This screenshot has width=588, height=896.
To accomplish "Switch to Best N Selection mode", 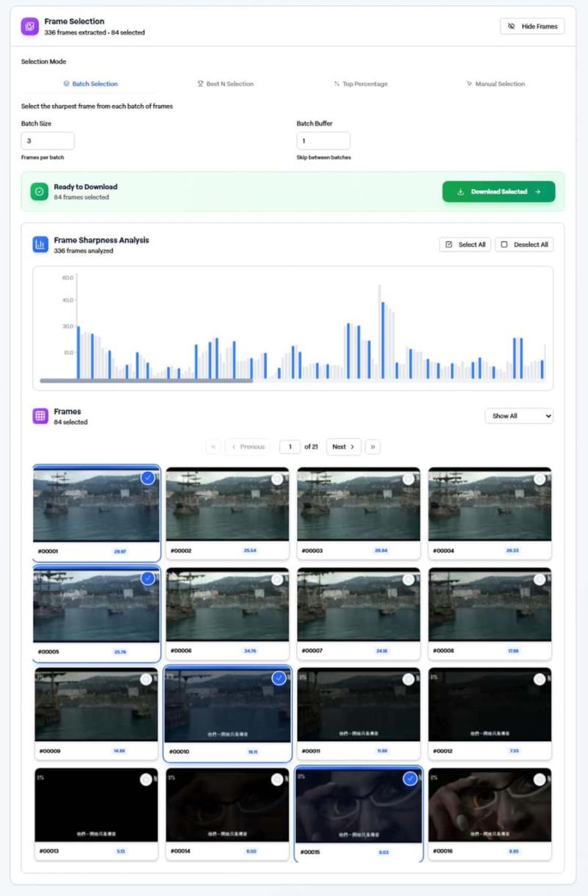I will pos(225,84).
